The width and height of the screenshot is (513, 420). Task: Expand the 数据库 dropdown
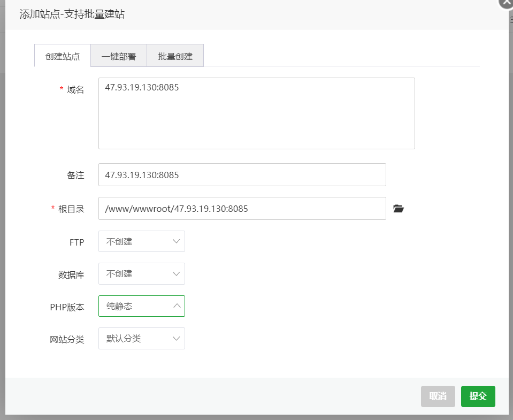point(142,273)
